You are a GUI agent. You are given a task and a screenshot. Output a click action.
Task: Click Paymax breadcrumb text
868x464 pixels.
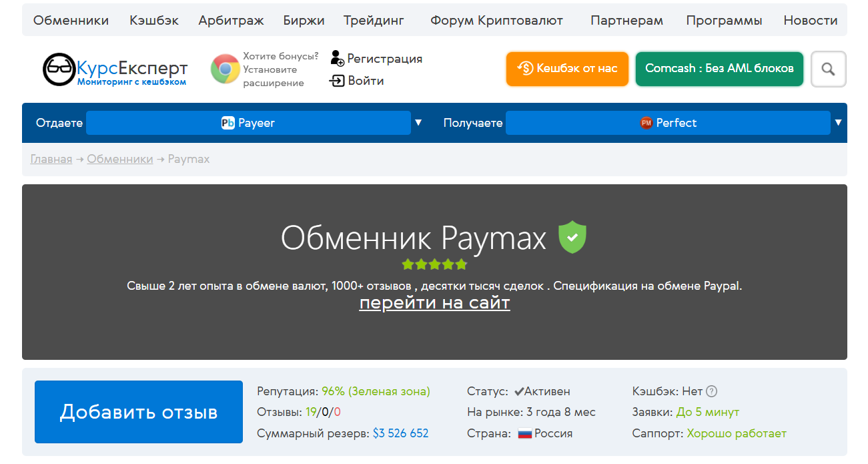(x=189, y=159)
